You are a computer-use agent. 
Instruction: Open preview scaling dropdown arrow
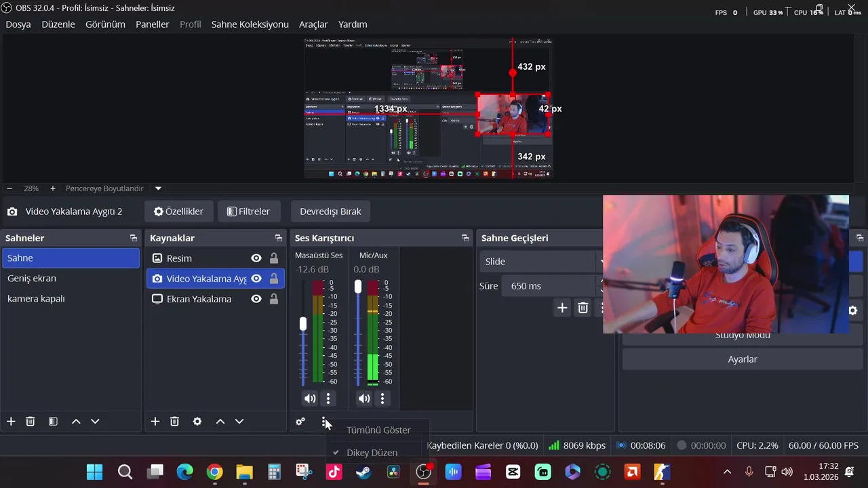click(x=158, y=188)
